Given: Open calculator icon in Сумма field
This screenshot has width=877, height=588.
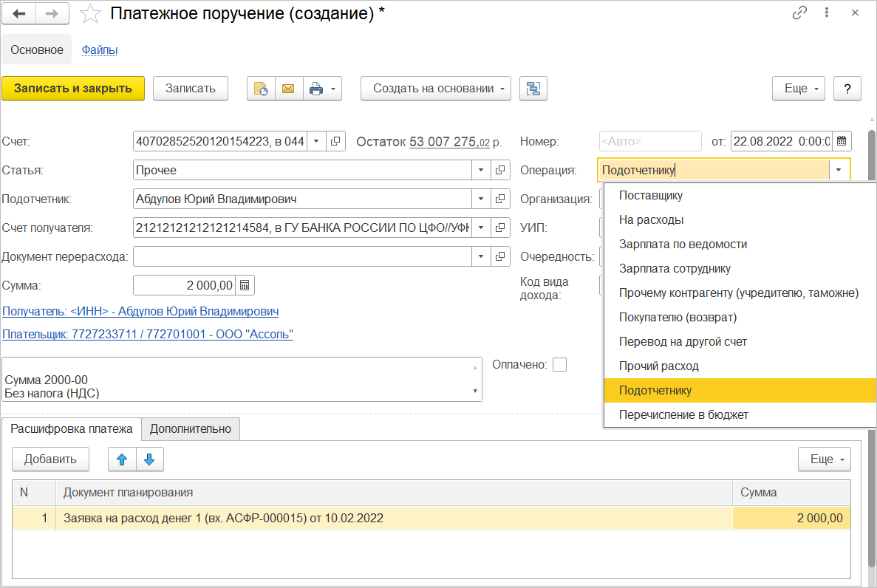Looking at the screenshot, I should pos(245,285).
